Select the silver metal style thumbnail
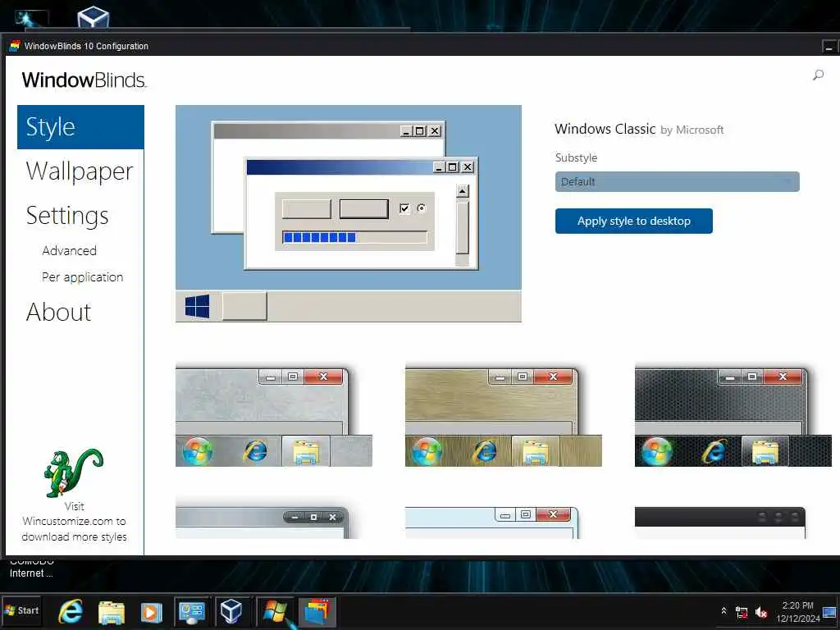 pyautogui.click(x=274, y=416)
